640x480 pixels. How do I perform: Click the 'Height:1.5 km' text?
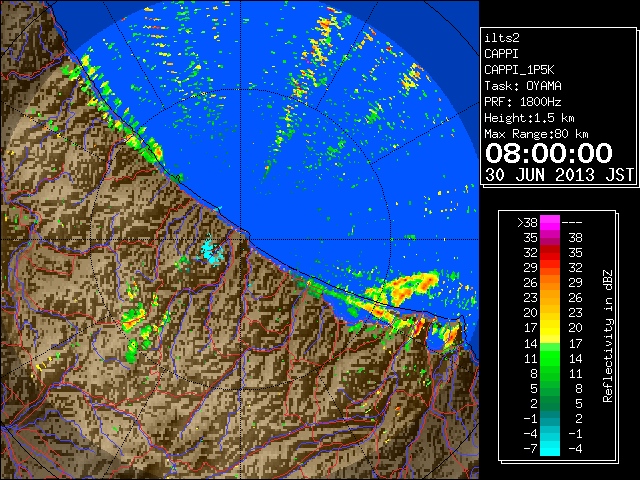coord(529,118)
